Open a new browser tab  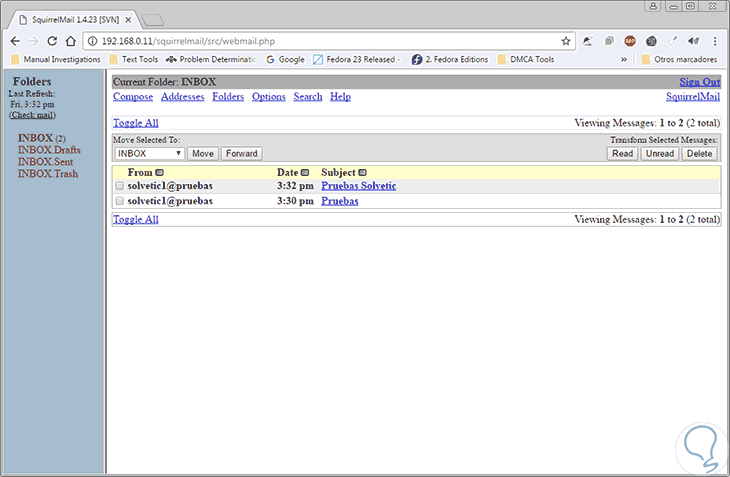pos(153,20)
